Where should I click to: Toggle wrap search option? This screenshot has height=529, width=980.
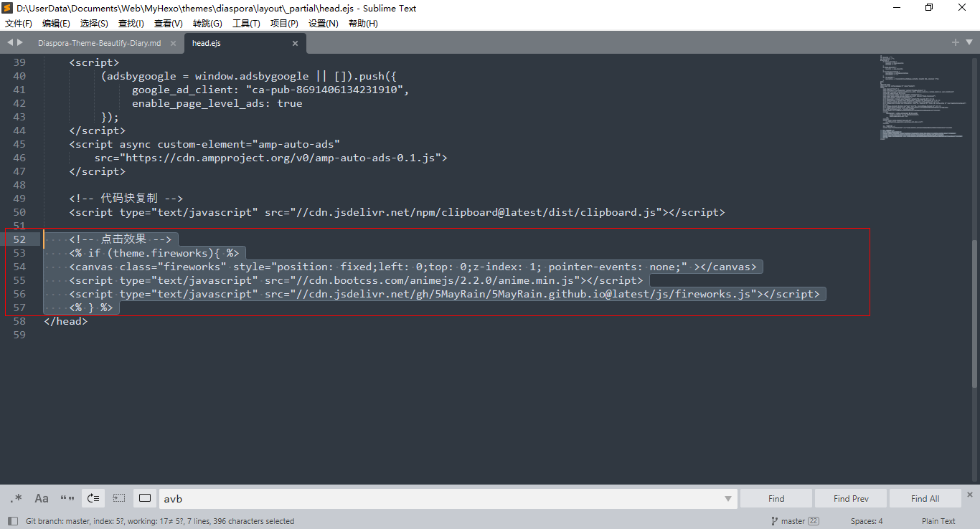(x=93, y=498)
